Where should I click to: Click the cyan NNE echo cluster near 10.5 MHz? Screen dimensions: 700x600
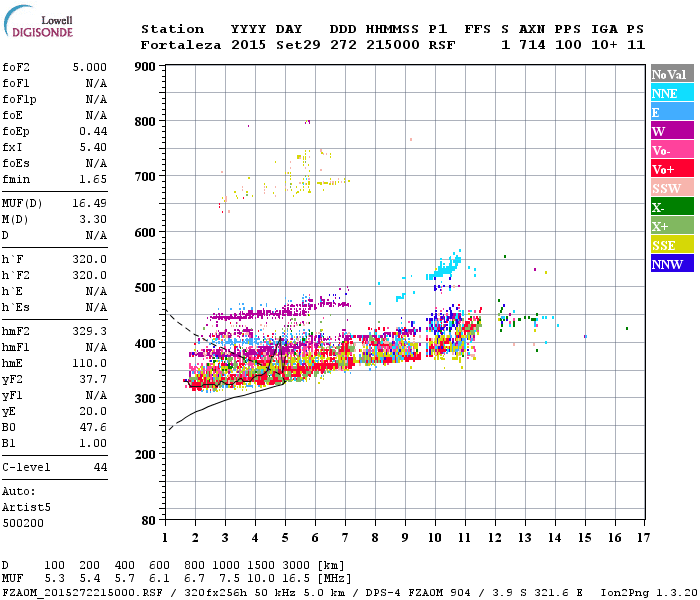(x=446, y=267)
